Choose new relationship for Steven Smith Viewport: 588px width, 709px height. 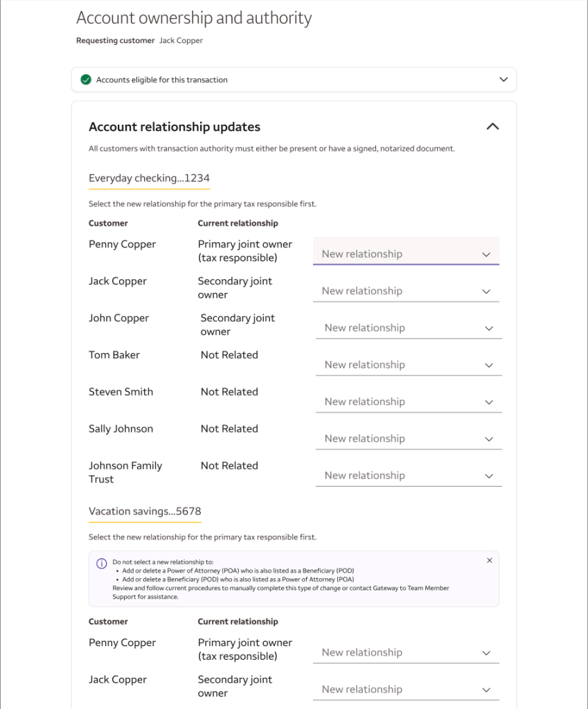pos(408,402)
